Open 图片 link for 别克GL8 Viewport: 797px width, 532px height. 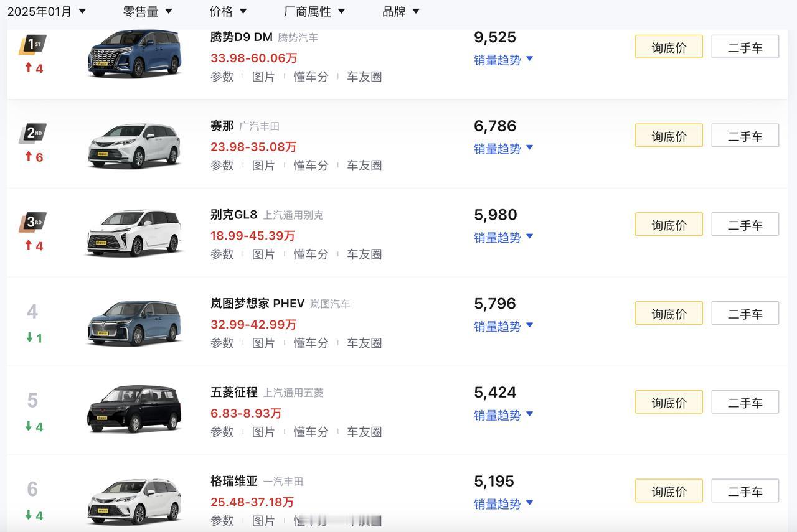pyautogui.click(x=263, y=254)
